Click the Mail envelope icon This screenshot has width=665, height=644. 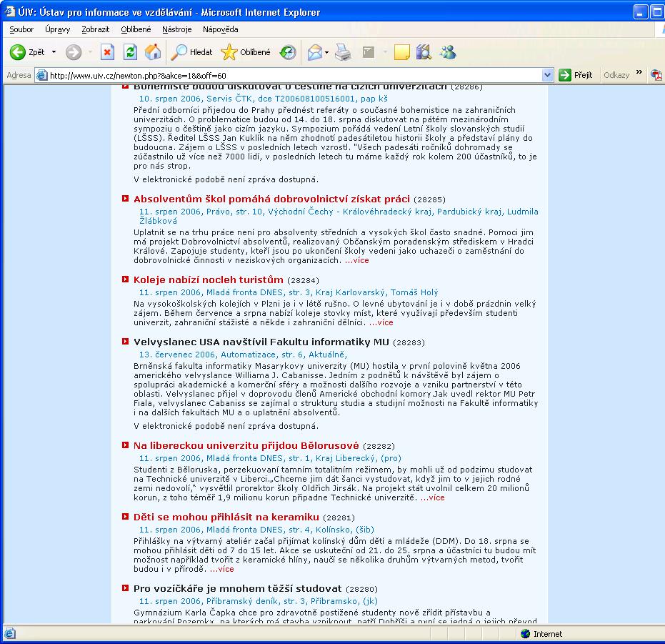pos(315,52)
